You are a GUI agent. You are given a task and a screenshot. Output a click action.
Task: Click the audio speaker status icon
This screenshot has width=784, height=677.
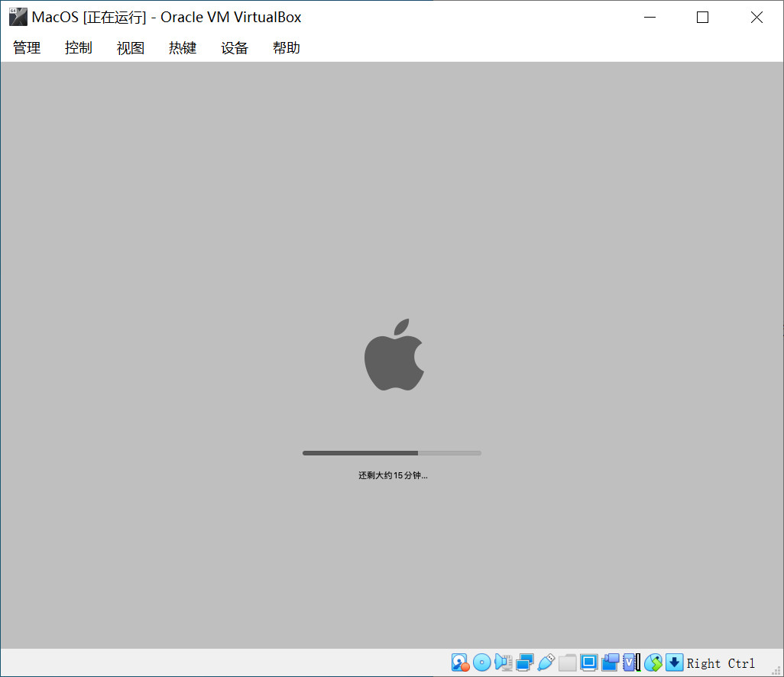504,662
